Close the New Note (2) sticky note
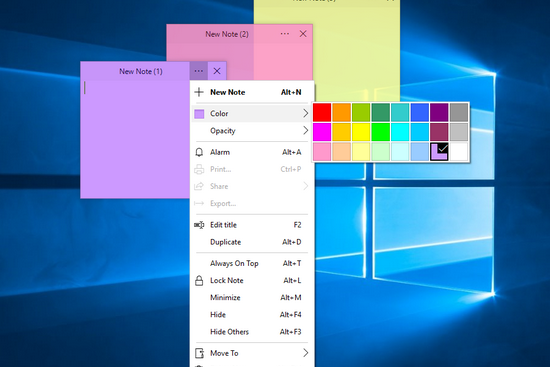Viewport: 550px width, 367px height. (x=303, y=34)
